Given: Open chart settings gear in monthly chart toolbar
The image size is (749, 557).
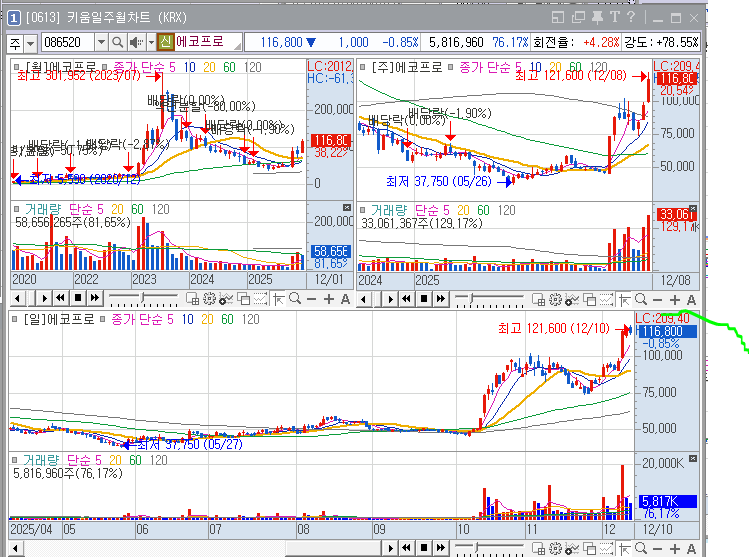Looking at the screenshot, I should pyautogui.click(x=209, y=299).
